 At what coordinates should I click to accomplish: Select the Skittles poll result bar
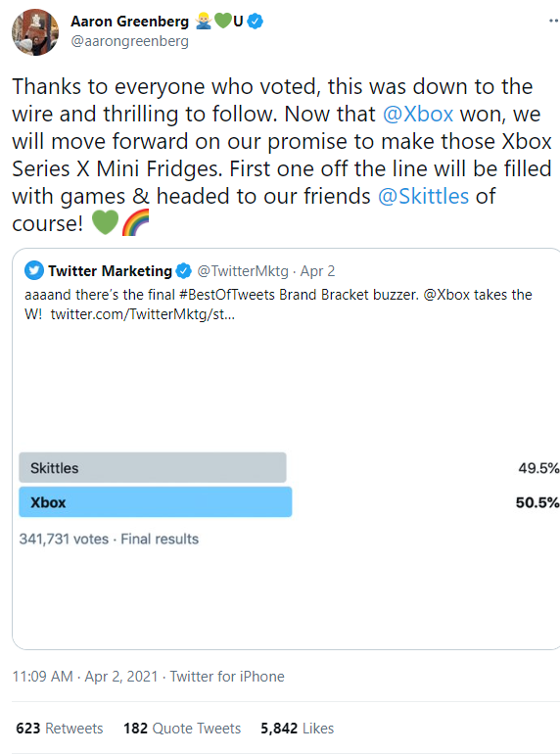tap(153, 467)
